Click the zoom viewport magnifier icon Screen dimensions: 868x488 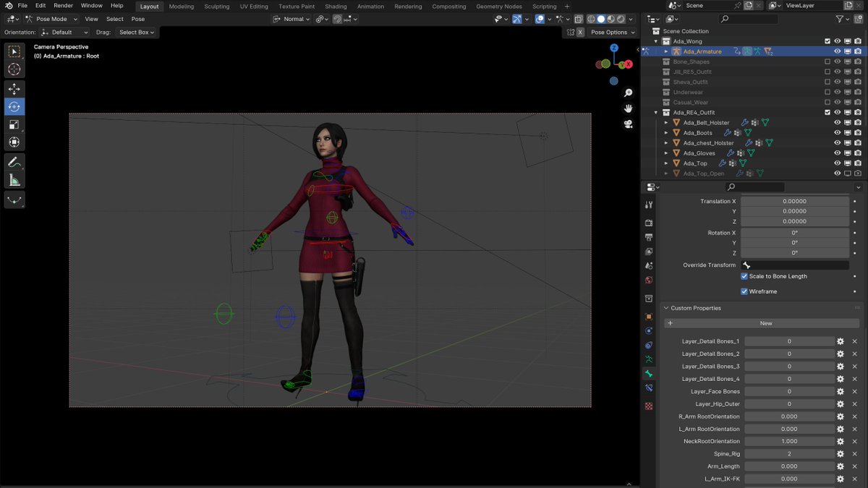(629, 93)
